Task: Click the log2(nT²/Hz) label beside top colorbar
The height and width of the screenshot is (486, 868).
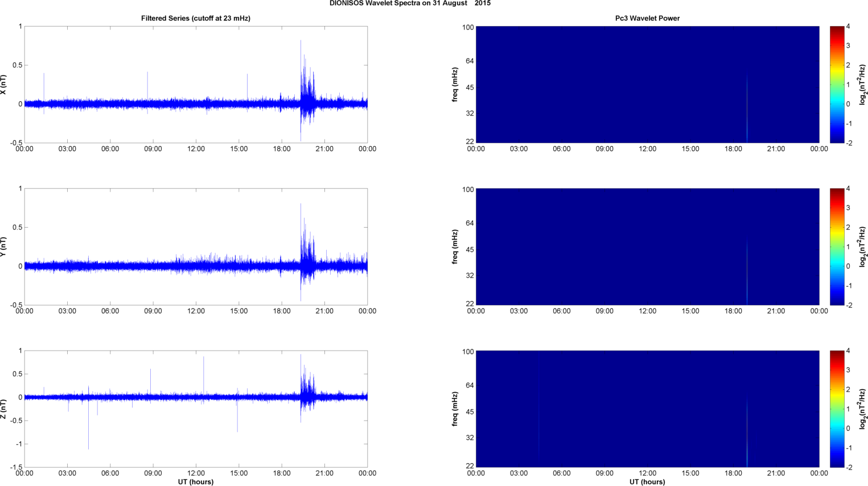Action: tap(862, 85)
